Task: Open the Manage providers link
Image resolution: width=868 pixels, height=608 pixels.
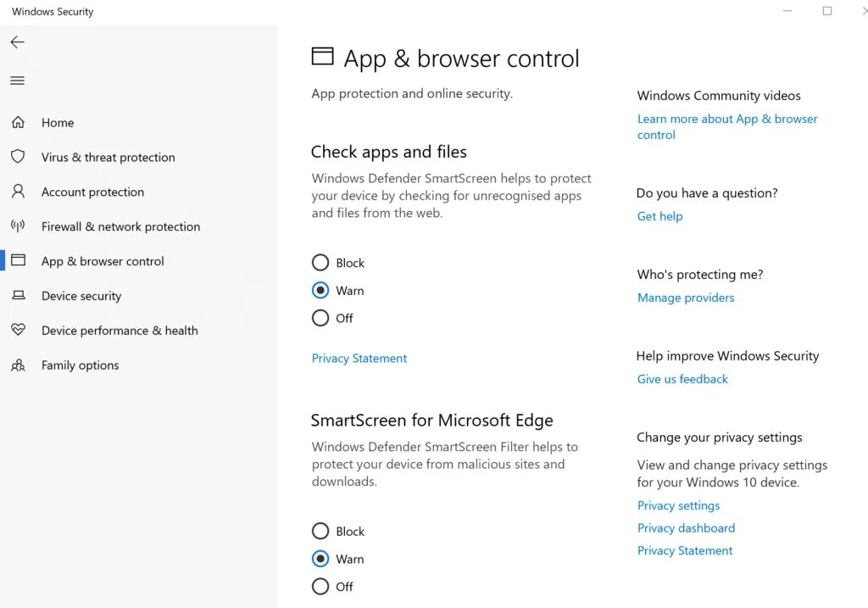Action: click(686, 298)
